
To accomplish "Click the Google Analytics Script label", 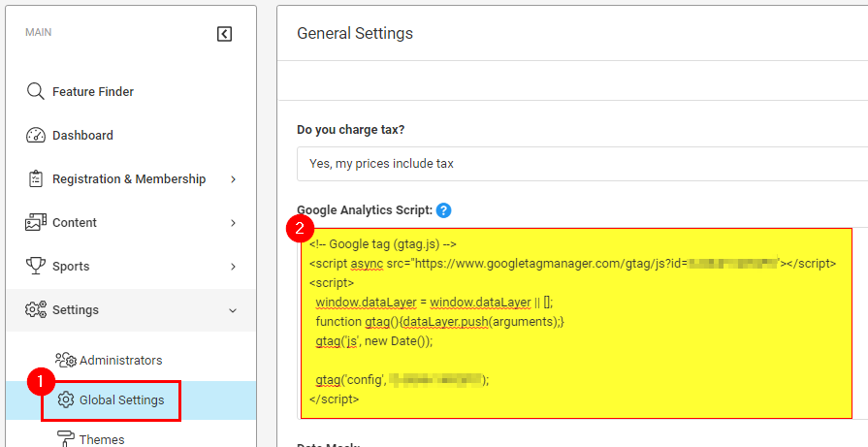I will pyautogui.click(x=365, y=210).
